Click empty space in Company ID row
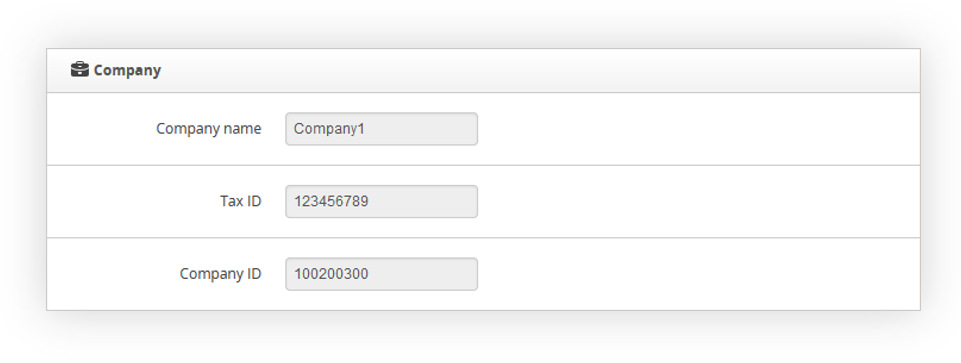Screen dimensions: 961x363 (699, 273)
